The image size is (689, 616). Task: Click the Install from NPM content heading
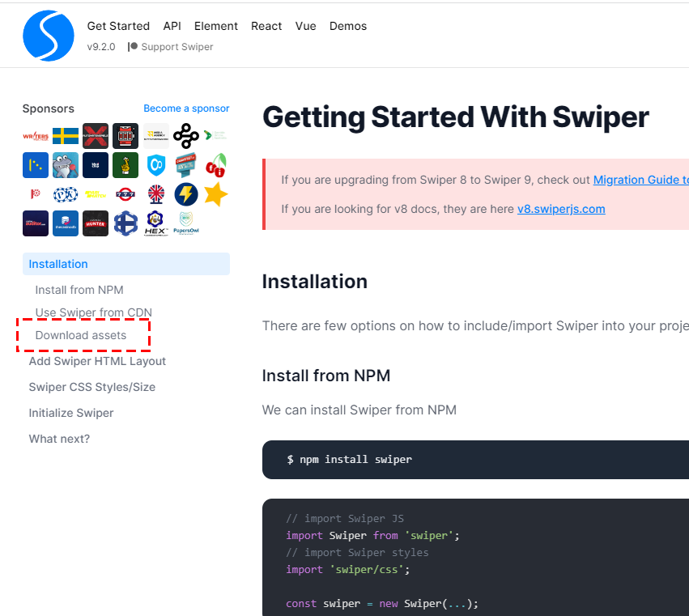326,376
